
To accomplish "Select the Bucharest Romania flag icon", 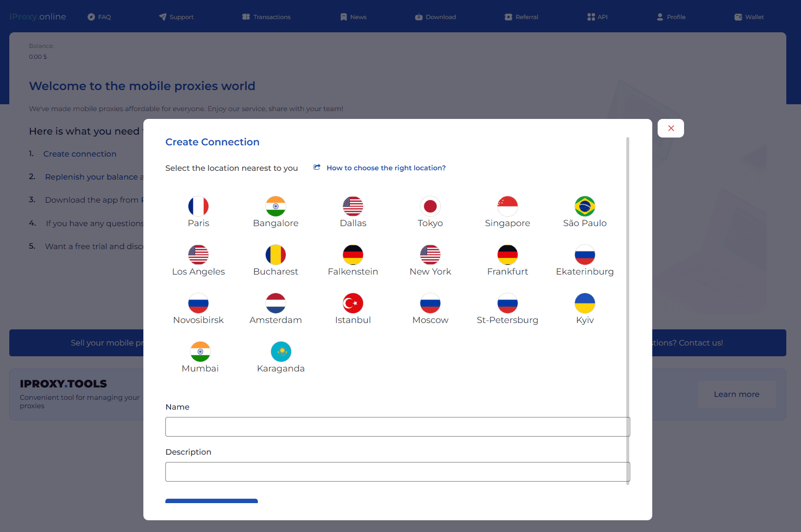I will pyautogui.click(x=275, y=254).
